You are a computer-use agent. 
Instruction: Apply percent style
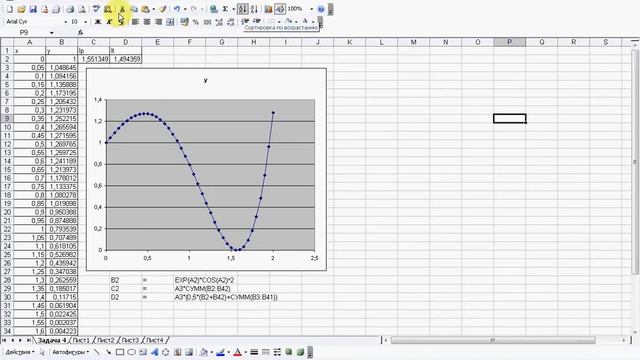196,22
